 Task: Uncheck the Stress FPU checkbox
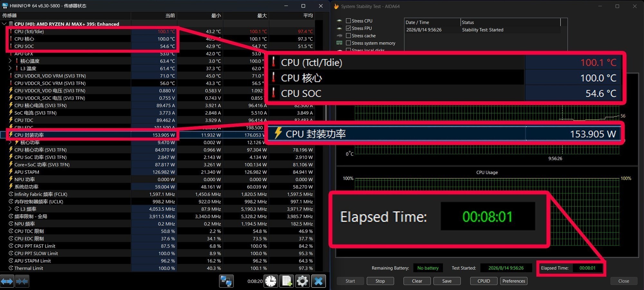pyautogui.click(x=348, y=28)
